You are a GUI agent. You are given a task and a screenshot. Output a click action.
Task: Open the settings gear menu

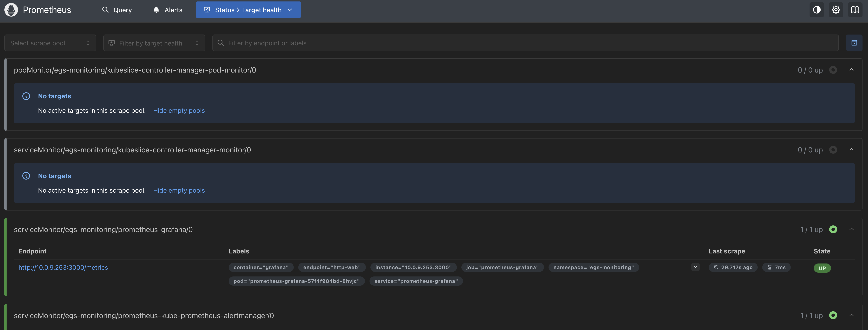coord(836,10)
